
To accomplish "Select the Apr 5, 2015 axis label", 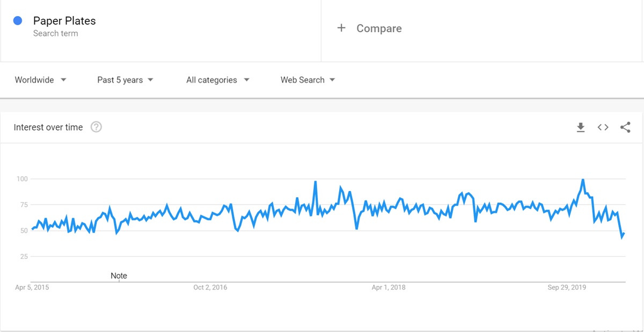I will [x=32, y=287].
